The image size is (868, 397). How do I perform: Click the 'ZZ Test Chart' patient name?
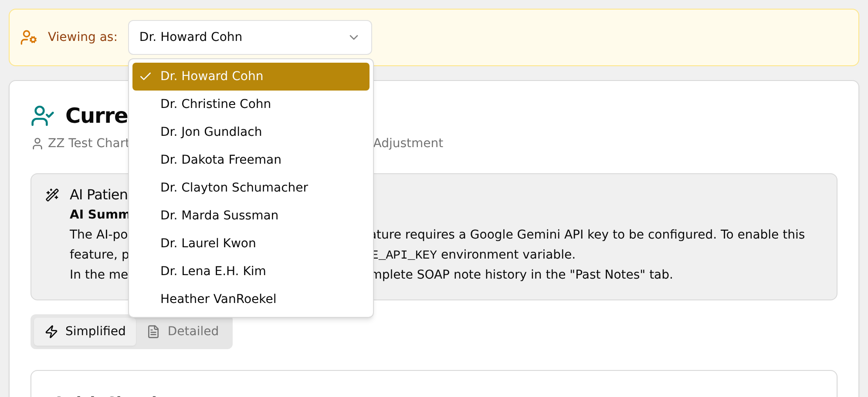(88, 143)
